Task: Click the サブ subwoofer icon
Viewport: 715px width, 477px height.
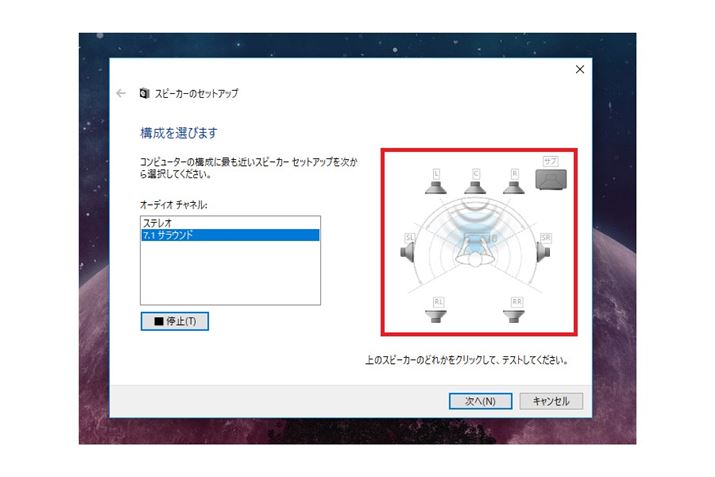Action: pyautogui.click(x=551, y=175)
